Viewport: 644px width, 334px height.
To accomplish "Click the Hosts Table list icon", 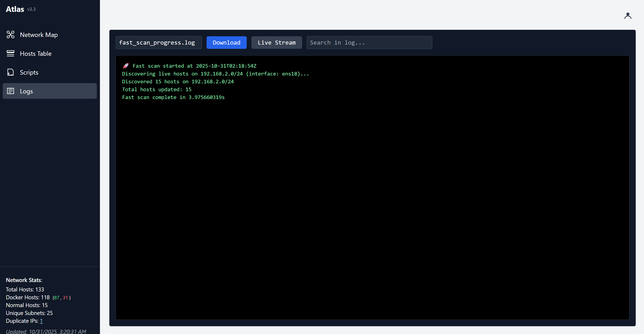I will [x=11, y=53].
